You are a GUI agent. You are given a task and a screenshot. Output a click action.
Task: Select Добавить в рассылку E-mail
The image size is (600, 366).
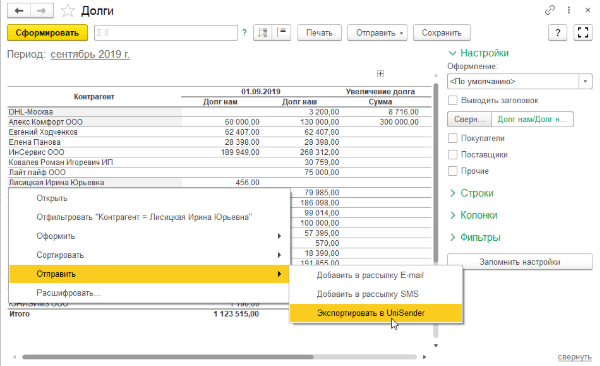tap(376, 275)
